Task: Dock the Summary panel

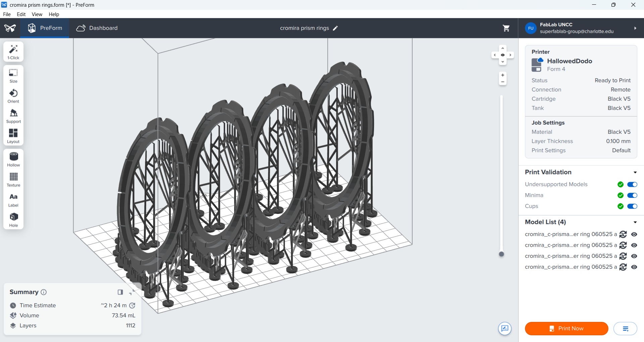Action: [120, 292]
